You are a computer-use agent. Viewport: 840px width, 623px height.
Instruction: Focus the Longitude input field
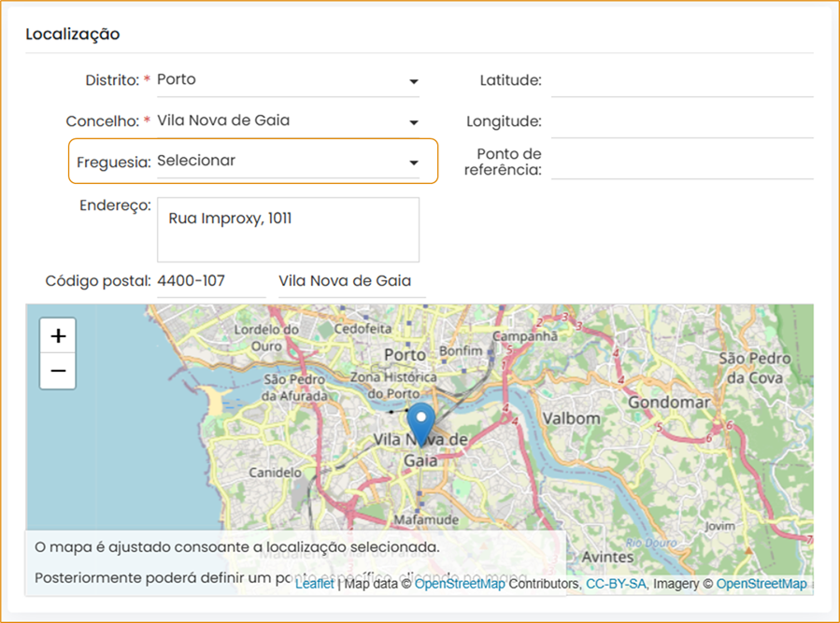(x=681, y=122)
